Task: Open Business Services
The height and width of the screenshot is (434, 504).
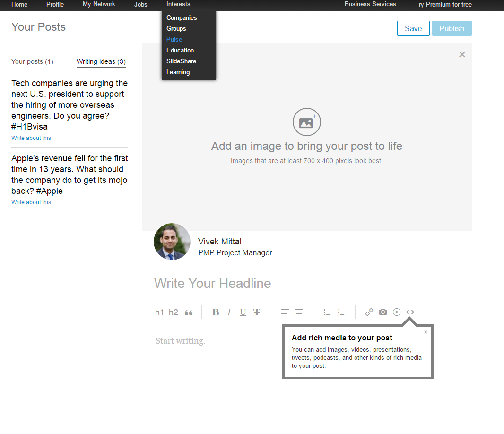Action: pyautogui.click(x=370, y=4)
